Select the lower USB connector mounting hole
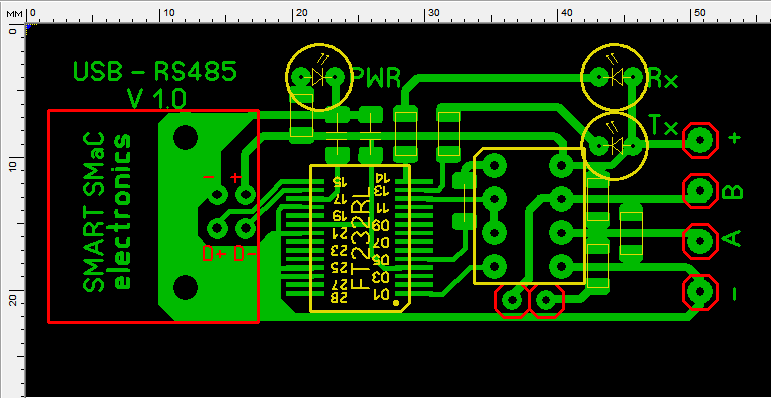This screenshot has width=771, height=398. tap(185, 288)
